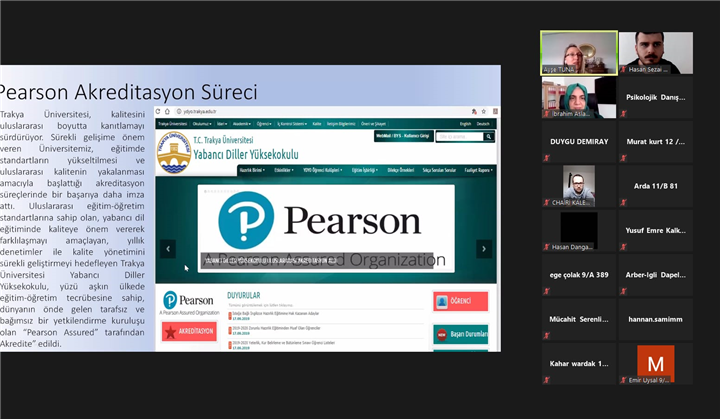
Task: Click the orange M avatar of Emir Uysal
Action: pyautogui.click(x=656, y=363)
